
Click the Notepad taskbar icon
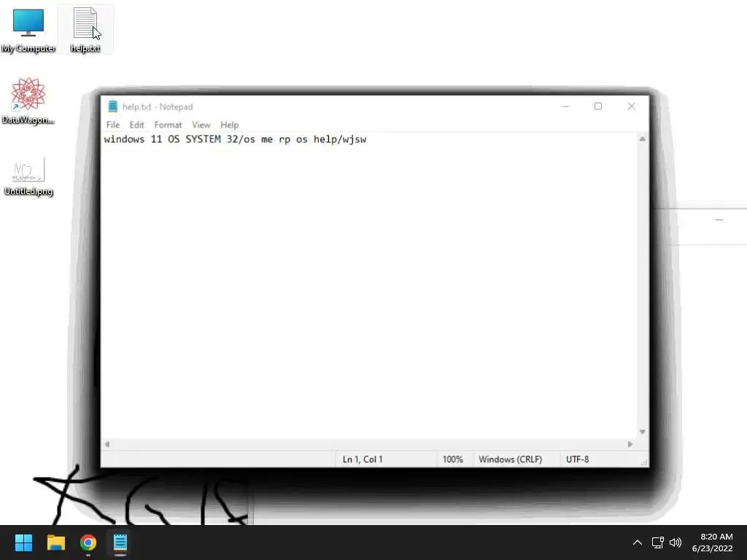pos(120,542)
